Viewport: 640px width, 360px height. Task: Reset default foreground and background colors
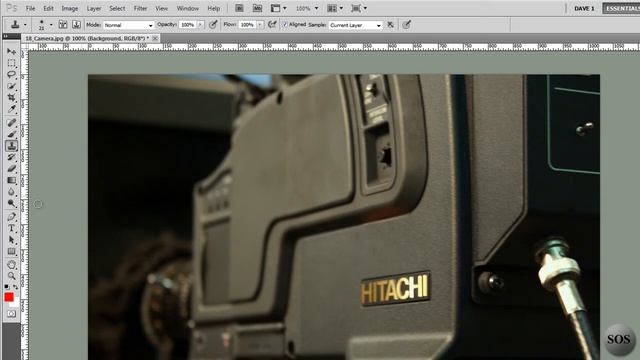(7, 287)
